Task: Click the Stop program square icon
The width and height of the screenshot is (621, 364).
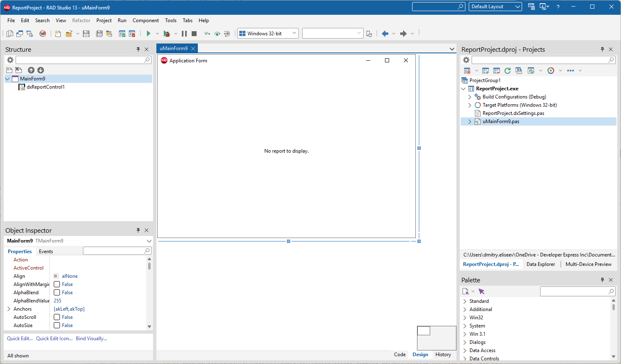Action: (x=194, y=34)
